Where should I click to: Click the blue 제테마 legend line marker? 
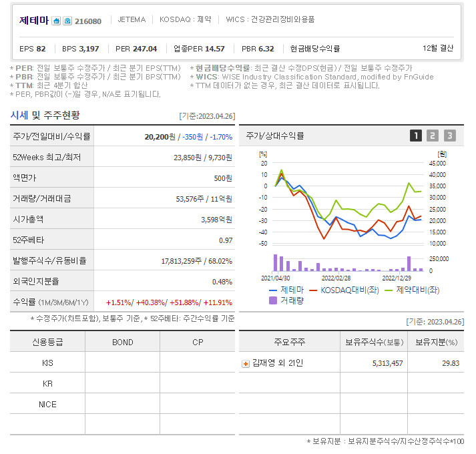click(273, 290)
